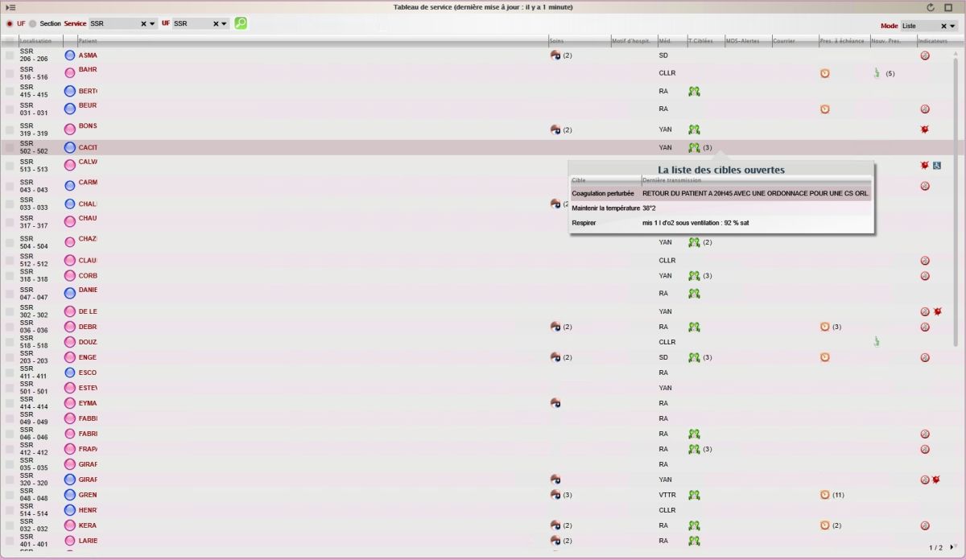Click the clock icon in BAHR row
The width and height of the screenshot is (966, 560).
[x=825, y=73]
